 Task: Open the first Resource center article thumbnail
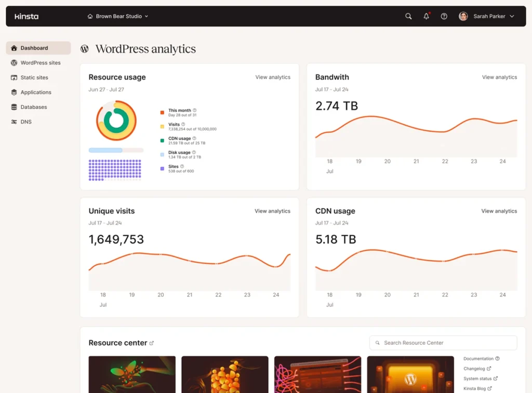132,374
